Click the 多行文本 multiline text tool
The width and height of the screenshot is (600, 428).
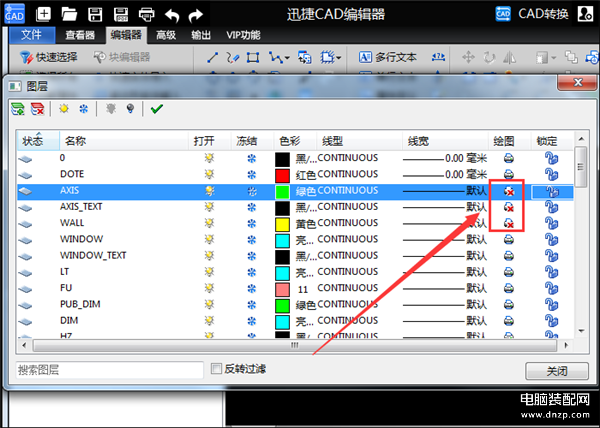coord(387,57)
